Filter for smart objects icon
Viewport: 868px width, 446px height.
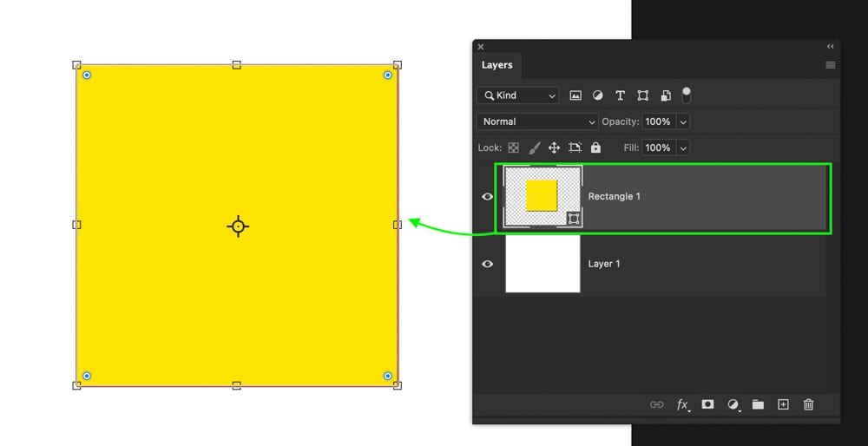tap(666, 95)
